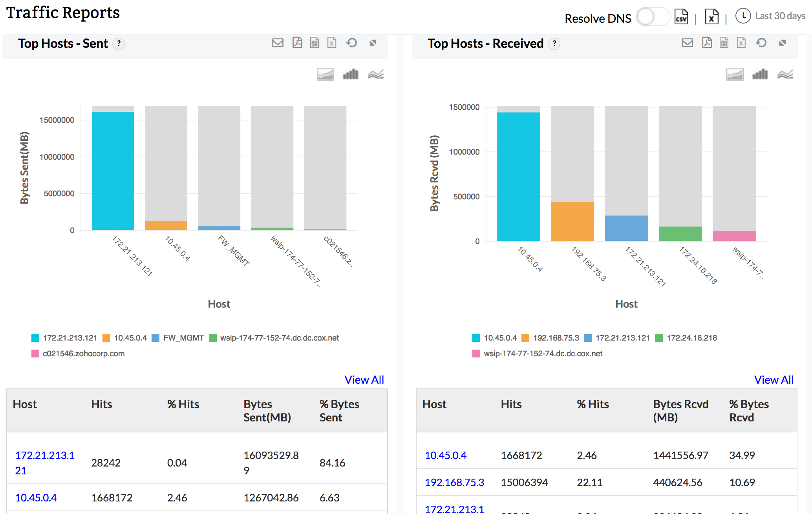Export Top Hosts - Sent as PDF

pos(297,43)
